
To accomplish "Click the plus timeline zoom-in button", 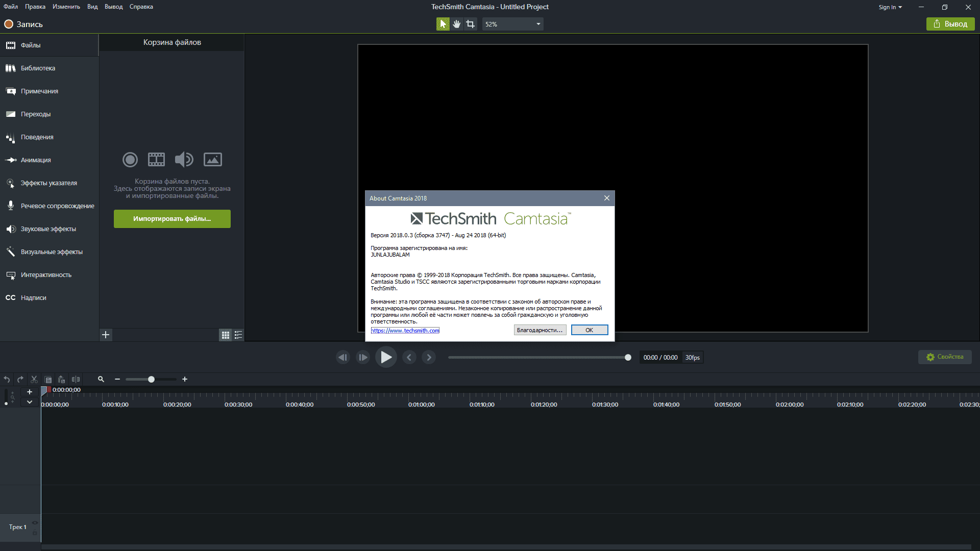I will click(x=185, y=379).
